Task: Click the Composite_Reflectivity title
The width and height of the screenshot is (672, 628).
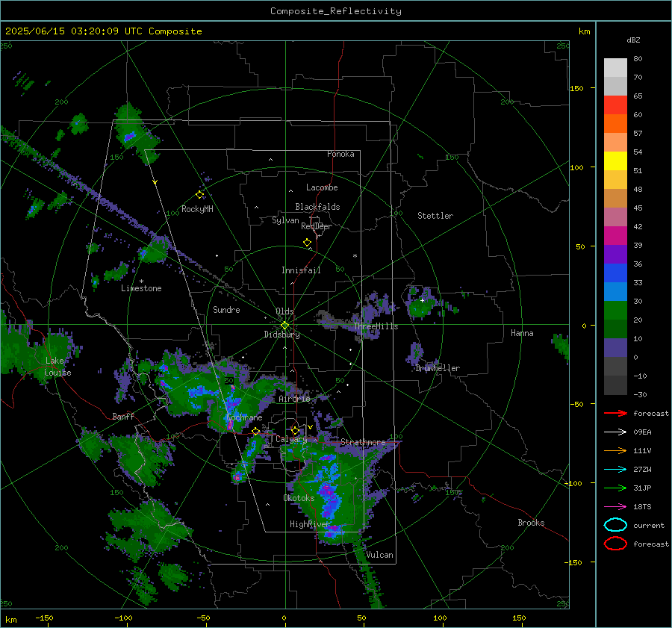Action: 336,11
